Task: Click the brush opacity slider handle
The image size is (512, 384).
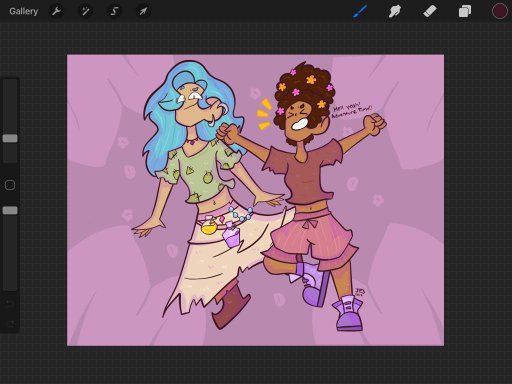Action: coord(10,210)
